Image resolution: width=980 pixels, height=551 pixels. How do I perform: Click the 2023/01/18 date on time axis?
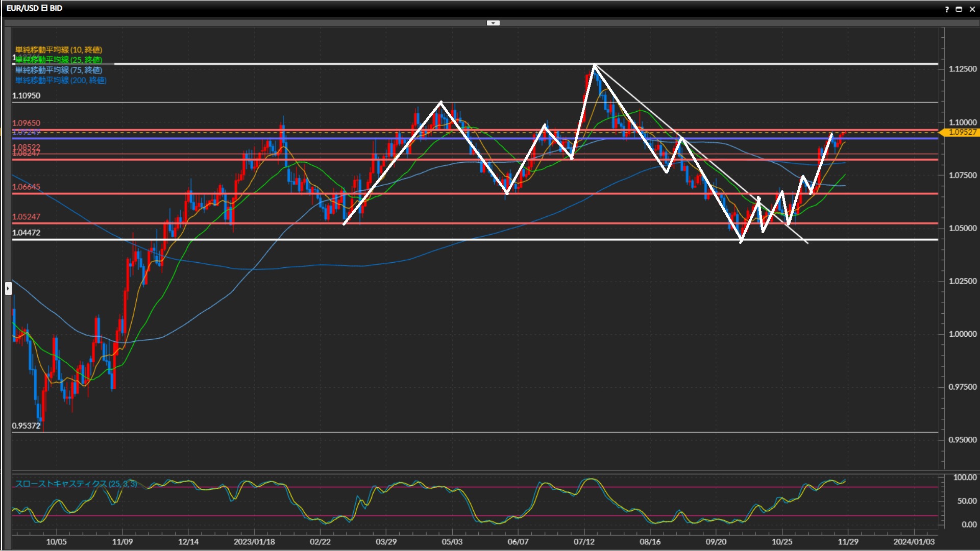click(x=254, y=542)
